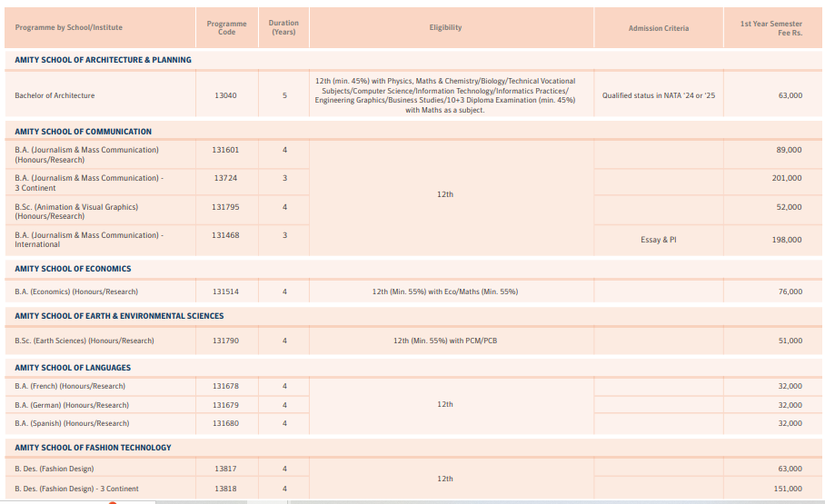Click programme code 131795
This screenshot has width=825, height=504.
click(225, 207)
